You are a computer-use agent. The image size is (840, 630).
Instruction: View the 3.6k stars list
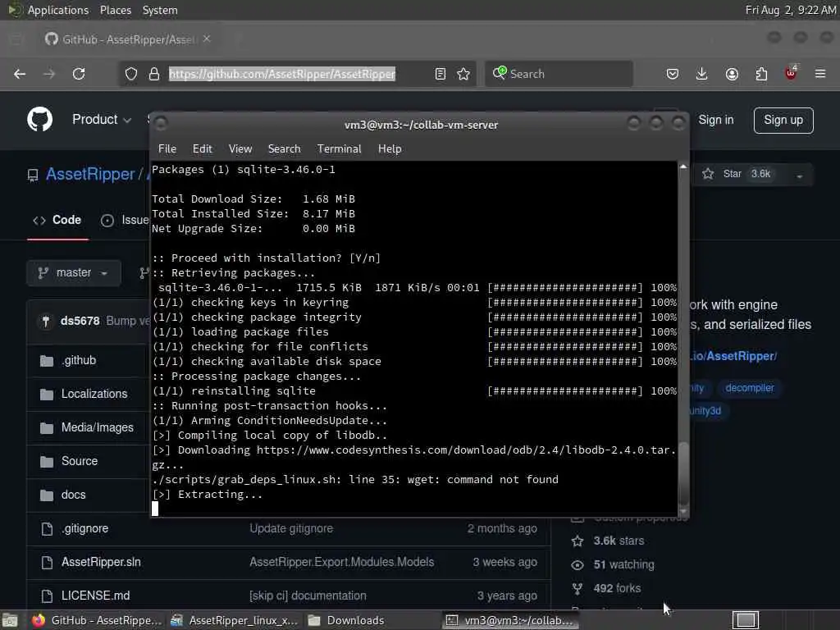pyautogui.click(x=619, y=541)
